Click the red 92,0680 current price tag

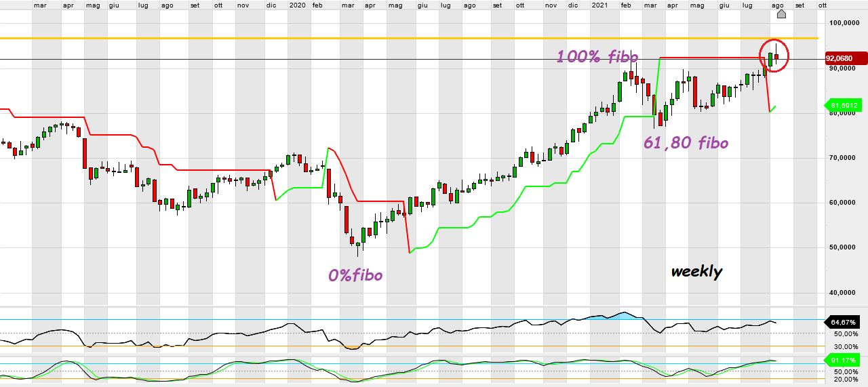point(843,59)
